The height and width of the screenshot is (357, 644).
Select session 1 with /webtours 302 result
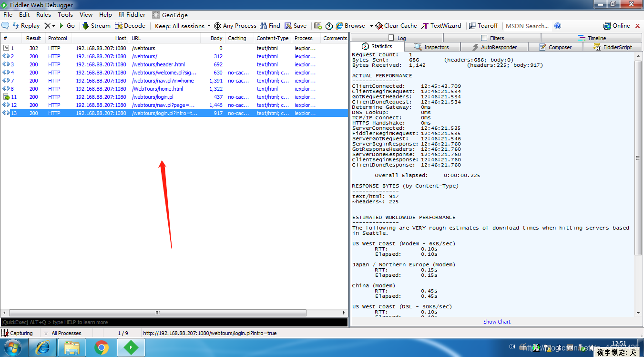coord(174,48)
